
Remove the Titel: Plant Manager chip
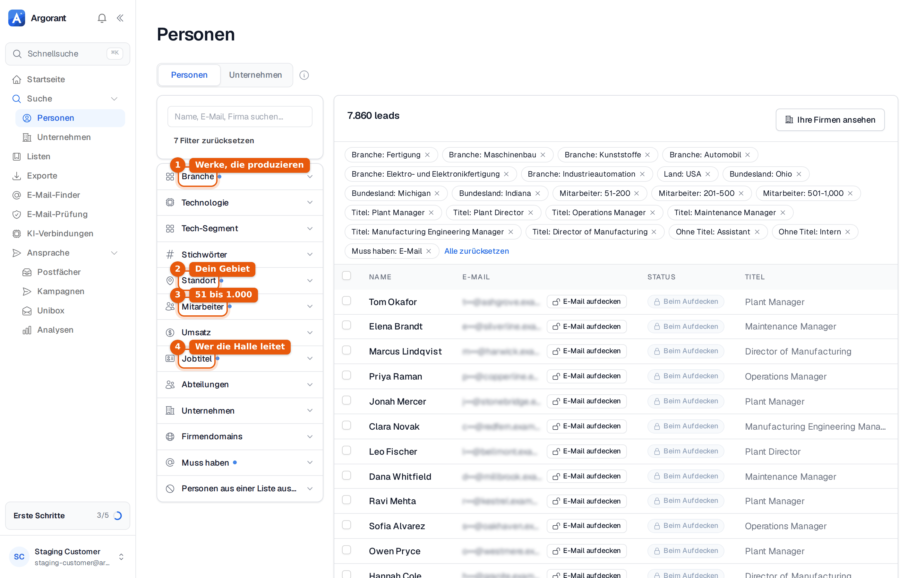431,213
